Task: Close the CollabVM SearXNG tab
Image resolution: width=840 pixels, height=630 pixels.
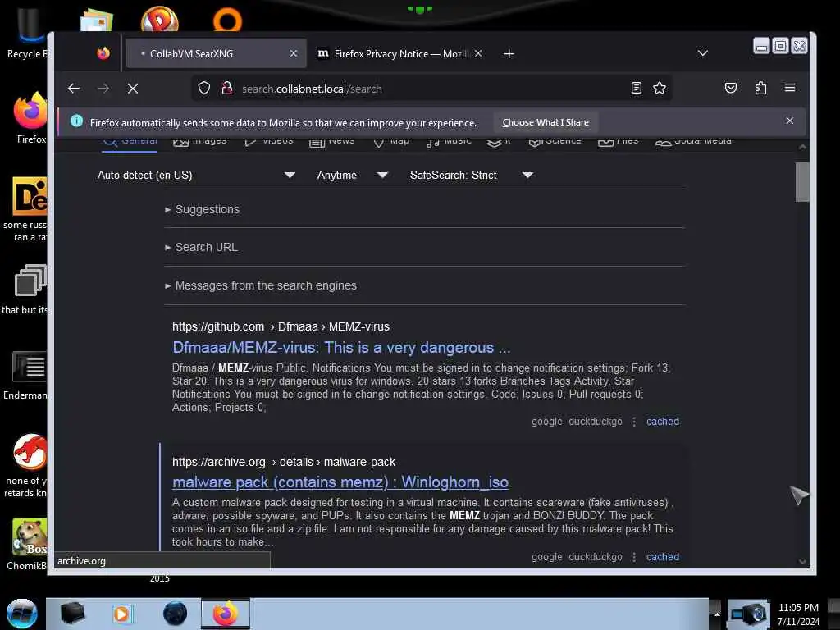Action: click(x=294, y=53)
